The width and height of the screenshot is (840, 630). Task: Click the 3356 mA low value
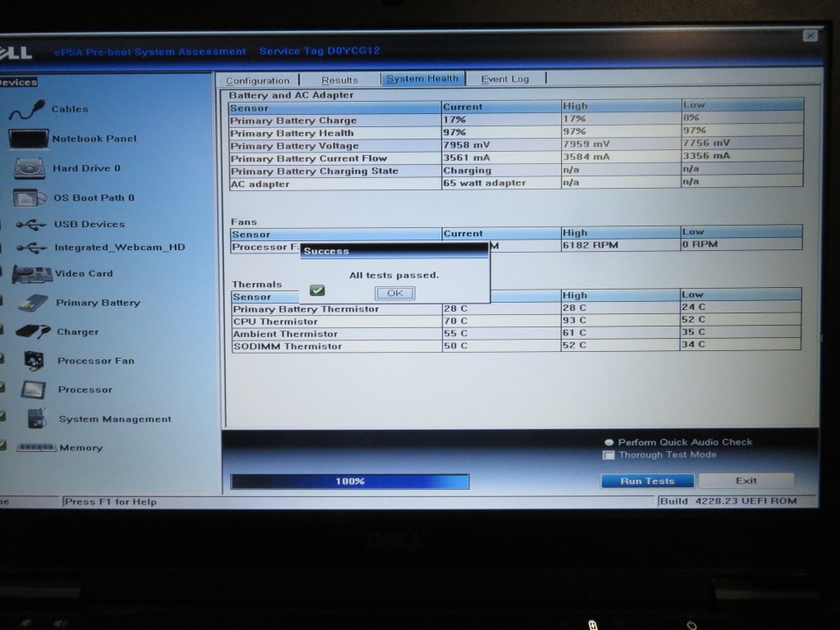(706, 156)
